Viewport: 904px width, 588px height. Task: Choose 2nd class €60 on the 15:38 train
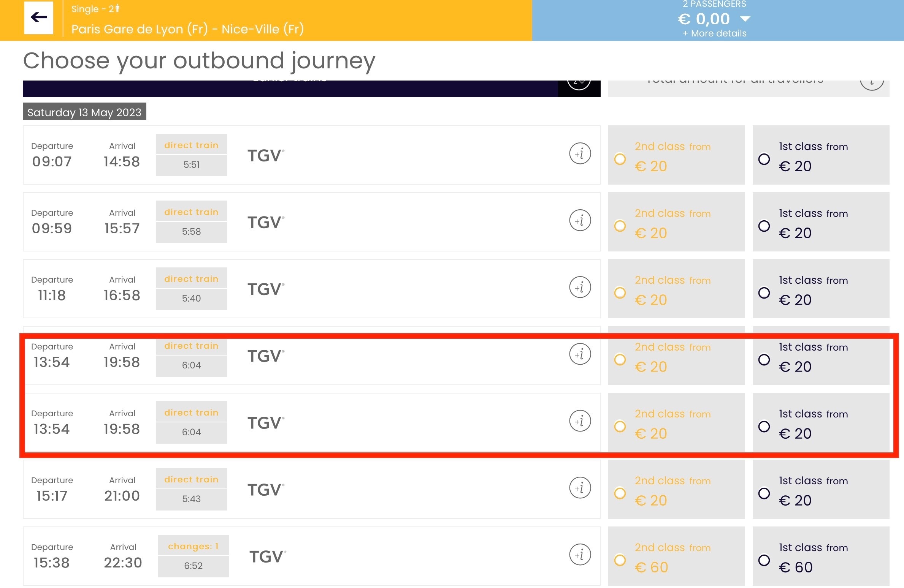tap(620, 560)
